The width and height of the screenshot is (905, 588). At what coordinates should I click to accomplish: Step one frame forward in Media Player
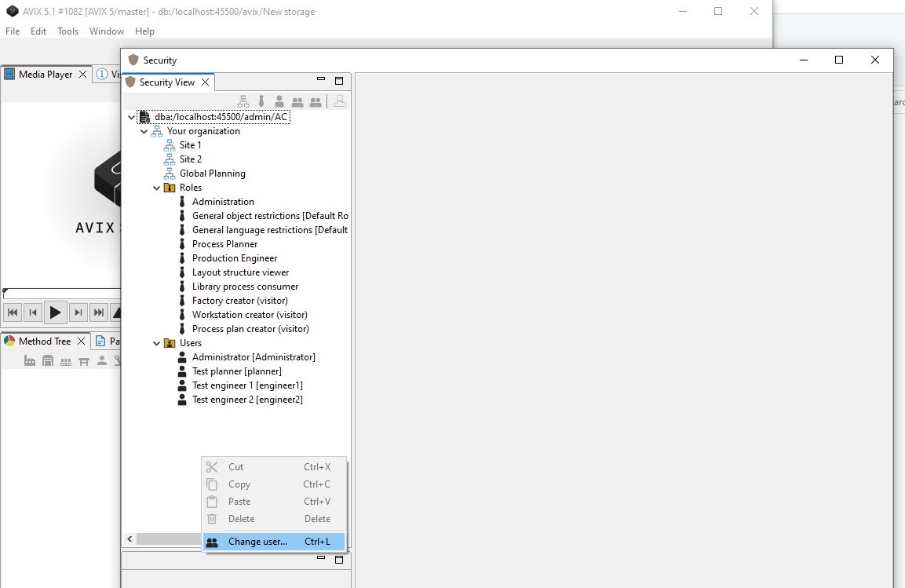[x=78, y=312]
